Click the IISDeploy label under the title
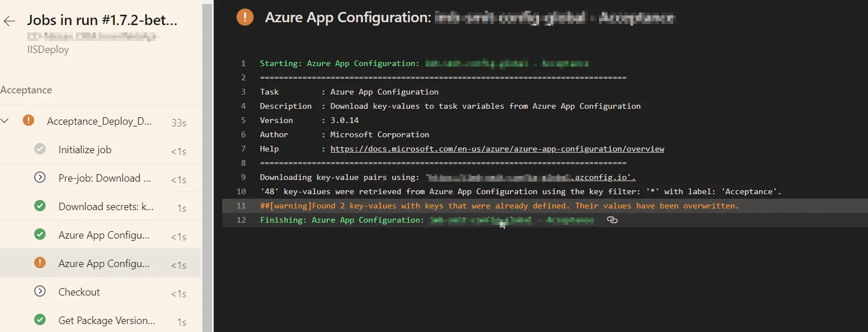868x332 pixels. coord(48,50)
